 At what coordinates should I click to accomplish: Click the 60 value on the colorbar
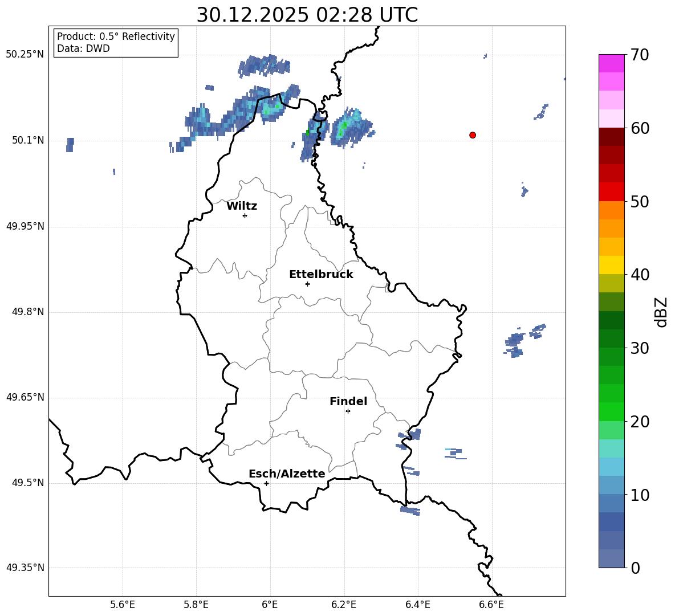point(640,128)
